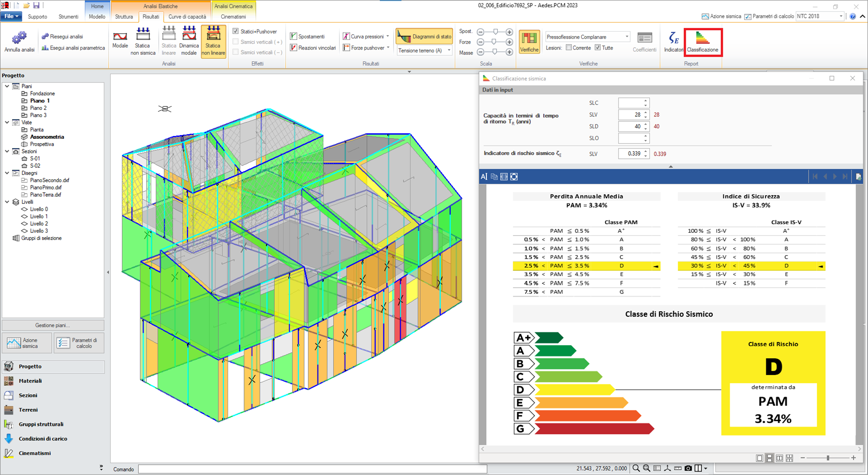This screenshot has width=868, height=475.
Task: Open the Materiali section in sidebar
Action: [30, 381]
